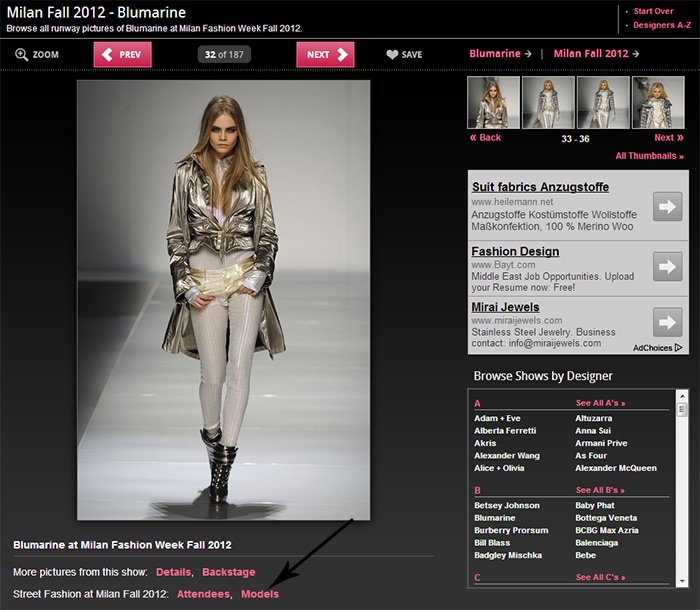This screenshot has width=700, height=610.
Task: Expand See All B's designer list
Action: pos(600,491)
